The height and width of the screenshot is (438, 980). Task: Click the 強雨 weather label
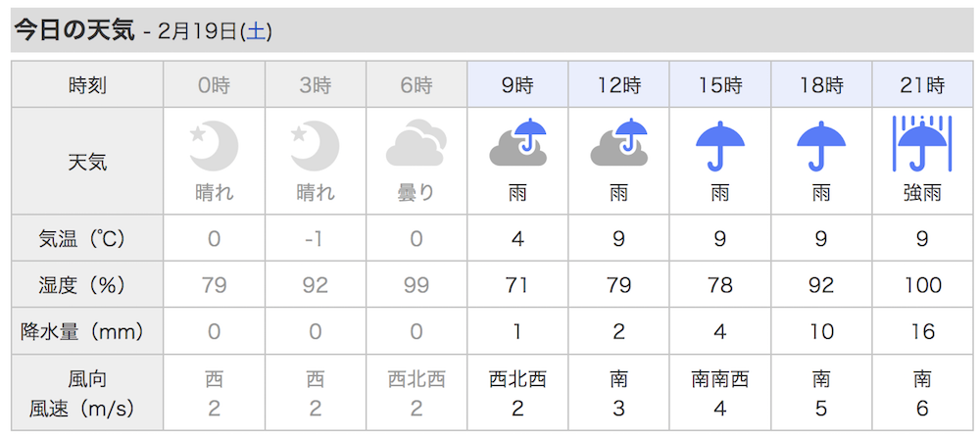click(x=922, y=194)
